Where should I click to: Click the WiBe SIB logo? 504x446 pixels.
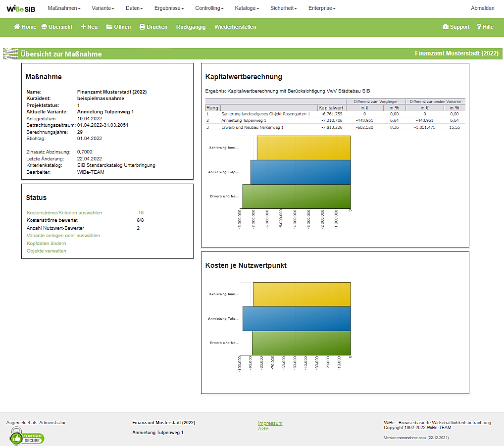coord(21,8)
